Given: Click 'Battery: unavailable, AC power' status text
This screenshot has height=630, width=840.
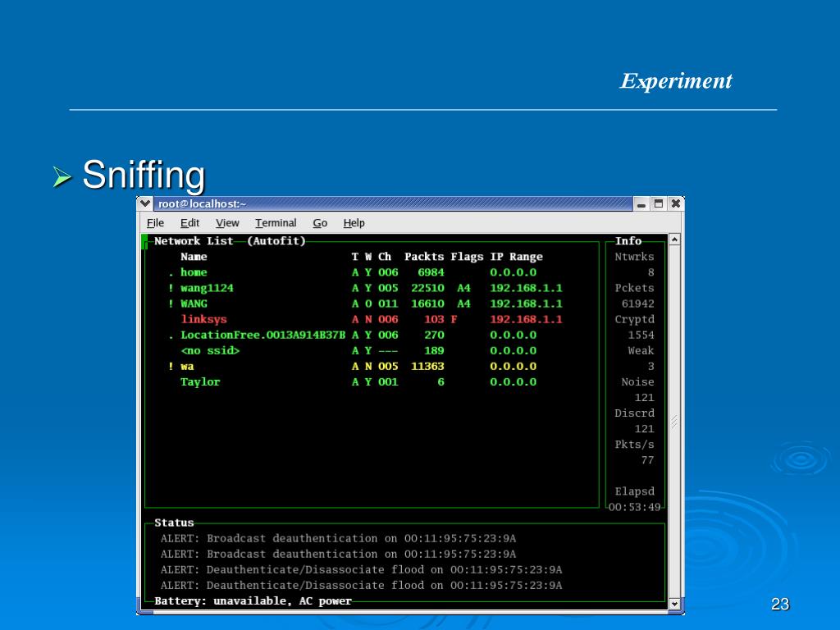Looking at the screenshot, I should [x=253, y=601].
